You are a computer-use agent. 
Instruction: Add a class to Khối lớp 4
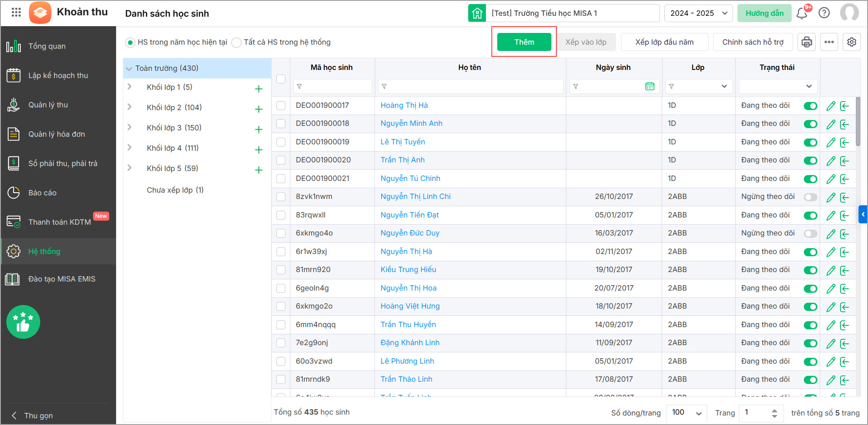click(259, 150)
